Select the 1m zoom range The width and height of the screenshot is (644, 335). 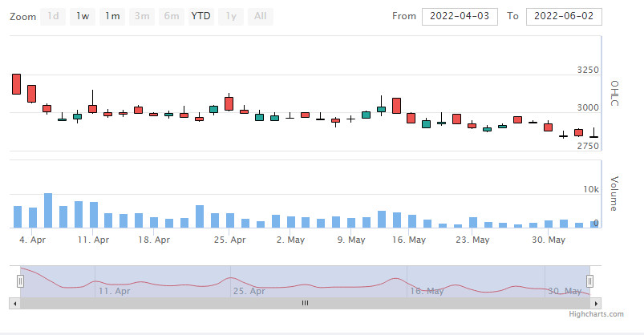[112, 16]
